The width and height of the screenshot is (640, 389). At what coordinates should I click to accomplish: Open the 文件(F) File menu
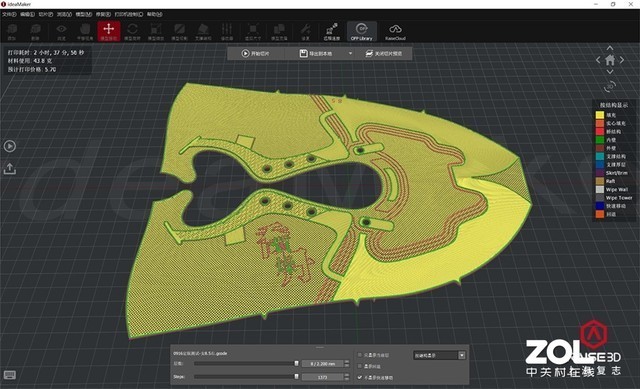(9, 14)
